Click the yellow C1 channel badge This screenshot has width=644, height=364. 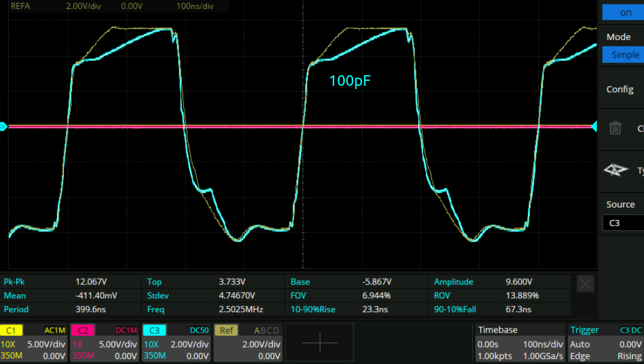(11, 330)
